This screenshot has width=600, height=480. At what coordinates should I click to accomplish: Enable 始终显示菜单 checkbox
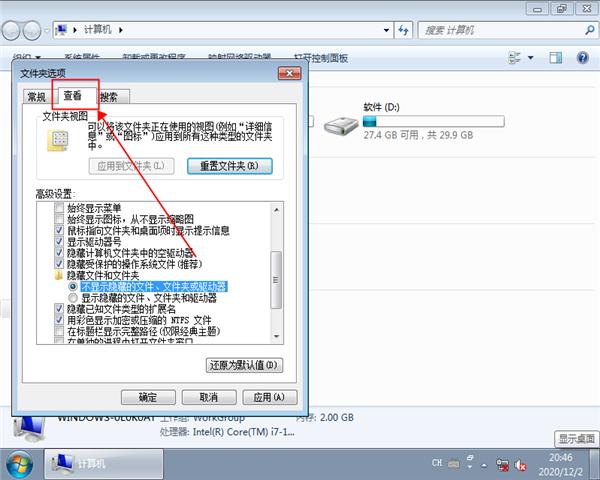coord(59,208)
